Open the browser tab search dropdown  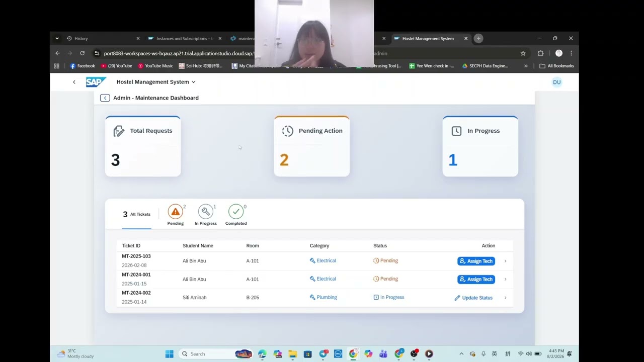(x=57, y=38)
